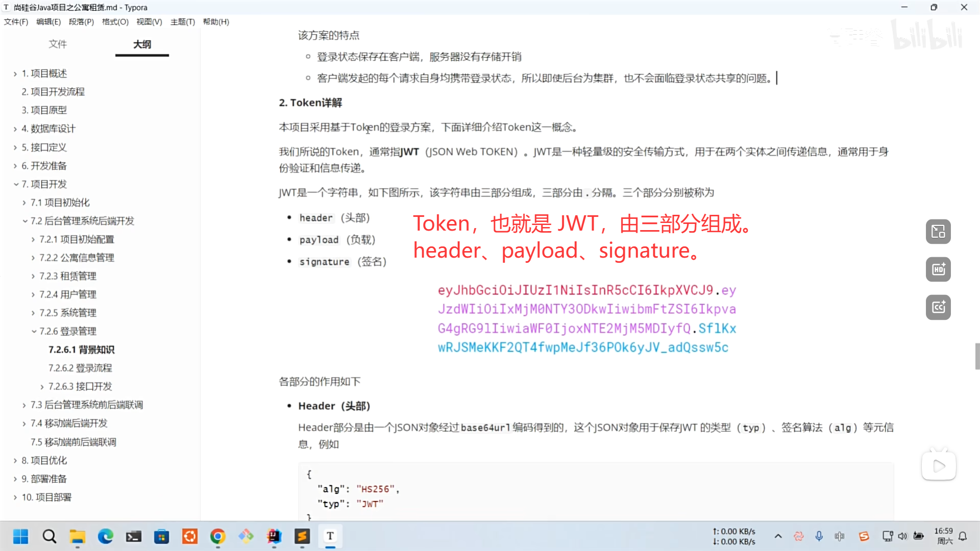Screen dimensions: 980x551
Task: Open Sublime Text taskbar icon
Action: click(x=302, y=536)
